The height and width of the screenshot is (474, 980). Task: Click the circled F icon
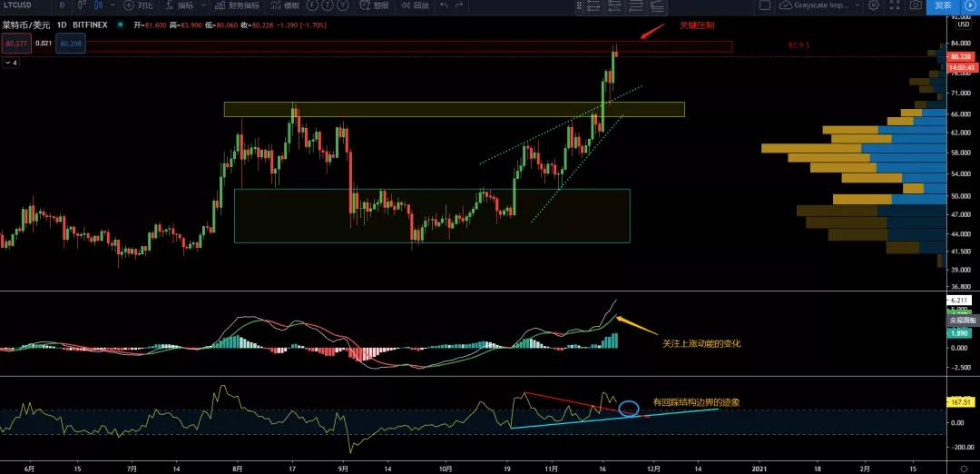(x=312, y=5)
